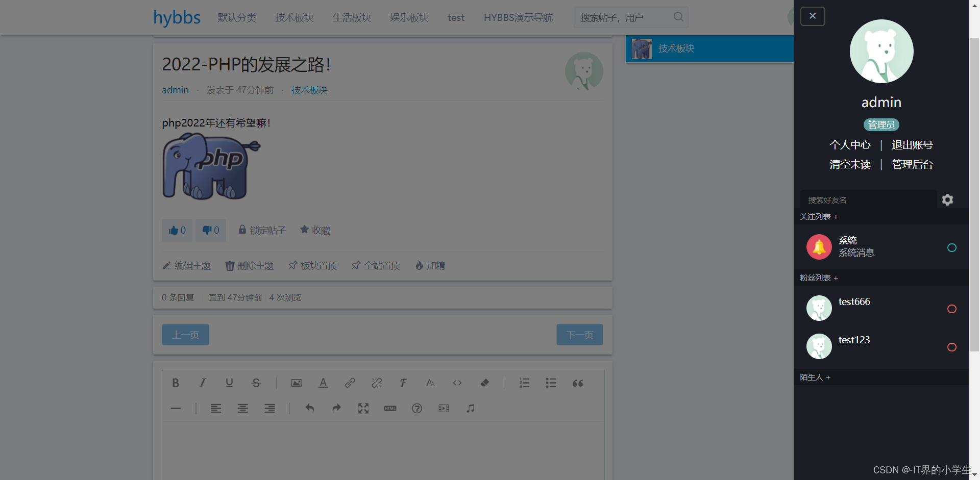Toggle underline formatting in the editor
The height and width of the screenshot is (480, 980).
tap(229, 383)
